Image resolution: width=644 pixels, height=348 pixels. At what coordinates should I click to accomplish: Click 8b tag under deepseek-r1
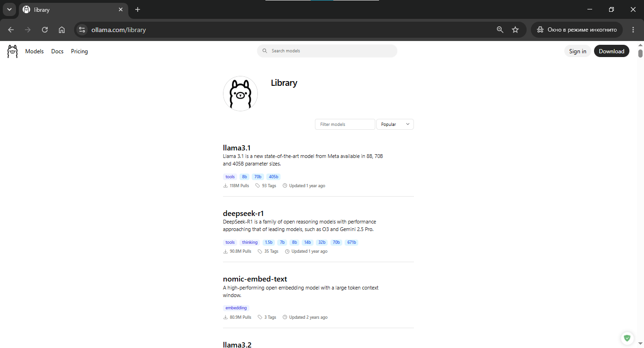pyautogui.click(x=295, y=242)
